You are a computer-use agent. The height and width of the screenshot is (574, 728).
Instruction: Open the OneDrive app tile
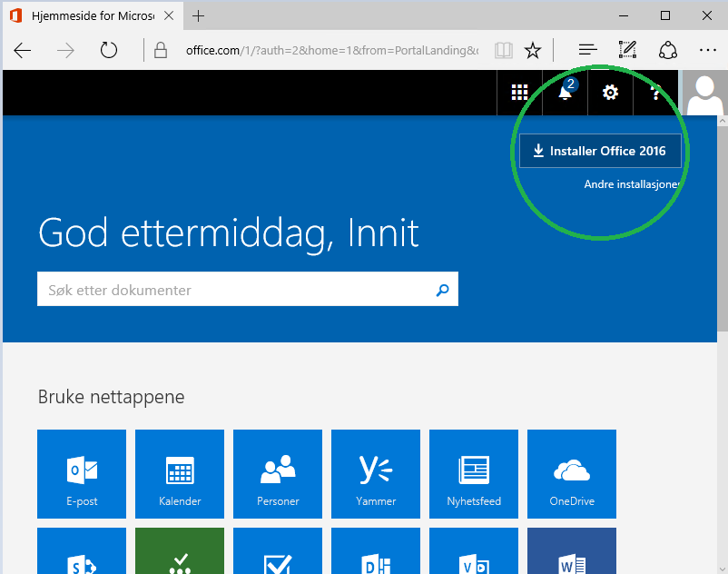coord(572,474)
